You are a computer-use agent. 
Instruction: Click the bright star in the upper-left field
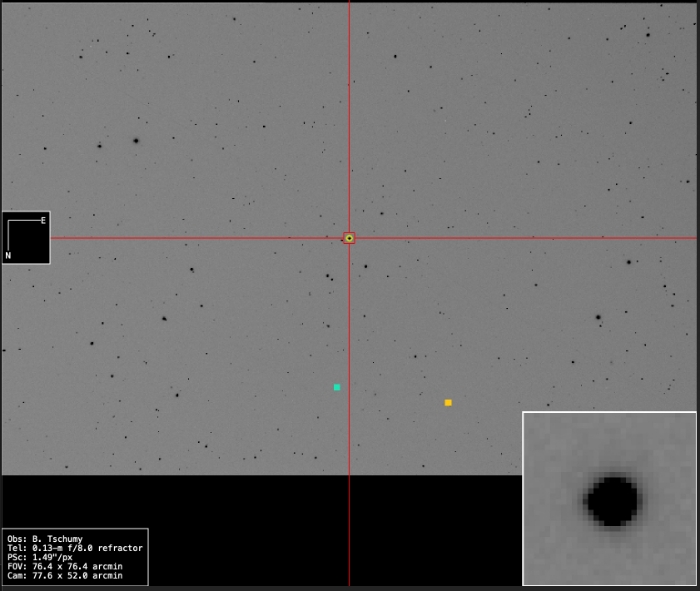[x=136, y=141]
